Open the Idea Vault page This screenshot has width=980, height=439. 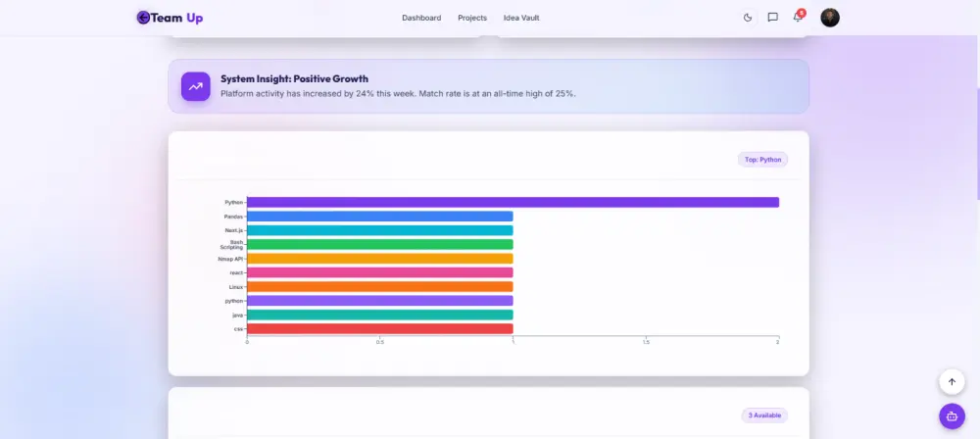coord(521,19)
